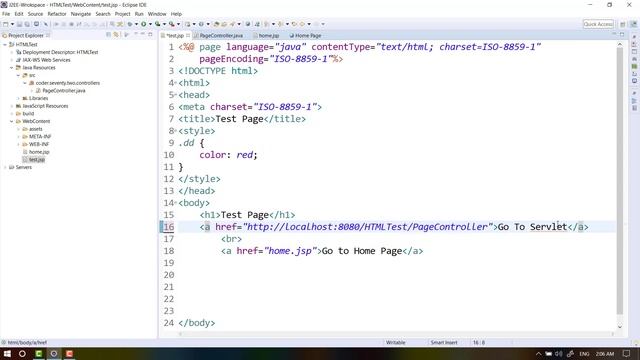Click Collapse All in Project Explorer toolbar
Screen dimensions: 640x360
coord(108,35)
